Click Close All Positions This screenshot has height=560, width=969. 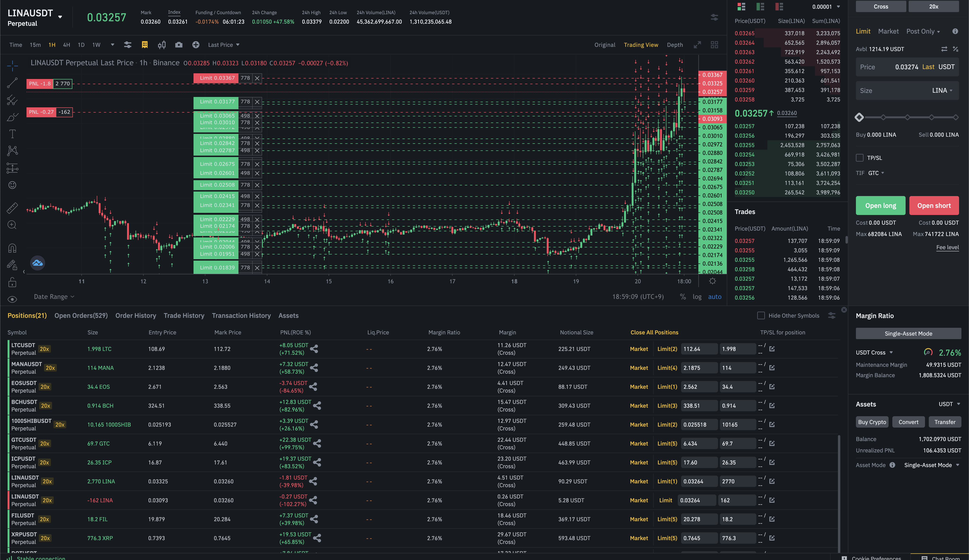pyautogui.click(x=654, y=332)
